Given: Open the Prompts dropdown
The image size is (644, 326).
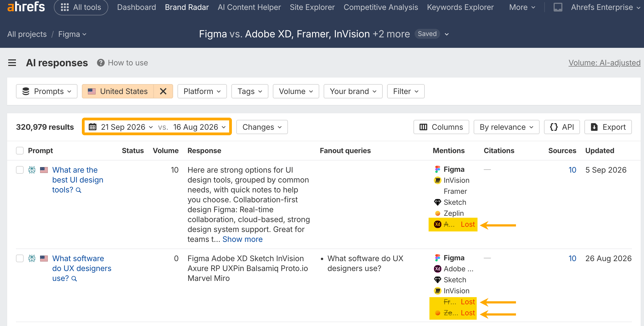Looking at the screenshot, I should click(x=47, y=91).
